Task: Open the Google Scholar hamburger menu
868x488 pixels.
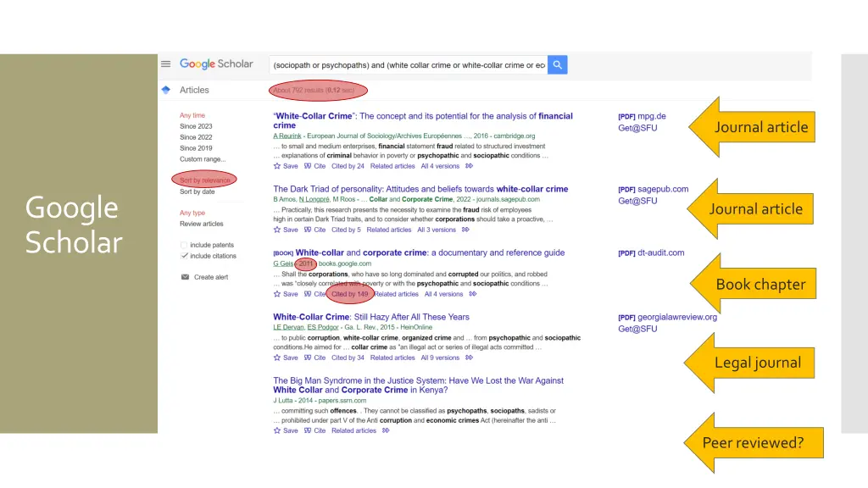Action: (x=165, y=64)
